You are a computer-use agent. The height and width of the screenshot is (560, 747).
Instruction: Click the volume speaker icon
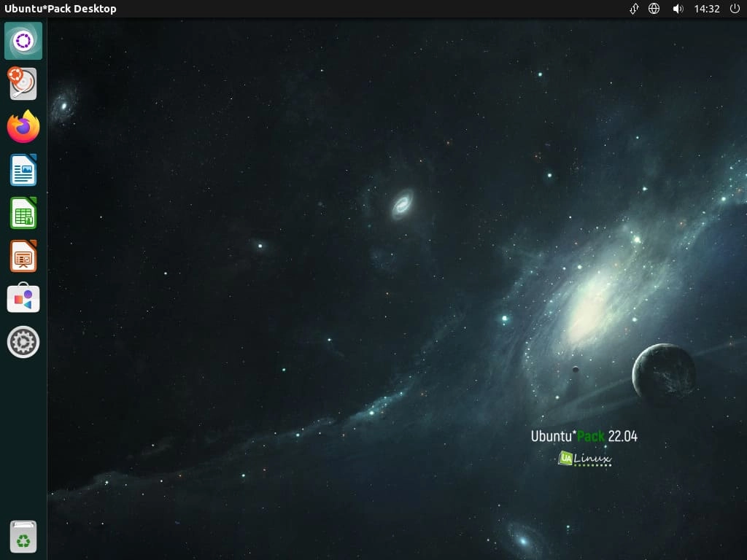[x=678, y=9]
